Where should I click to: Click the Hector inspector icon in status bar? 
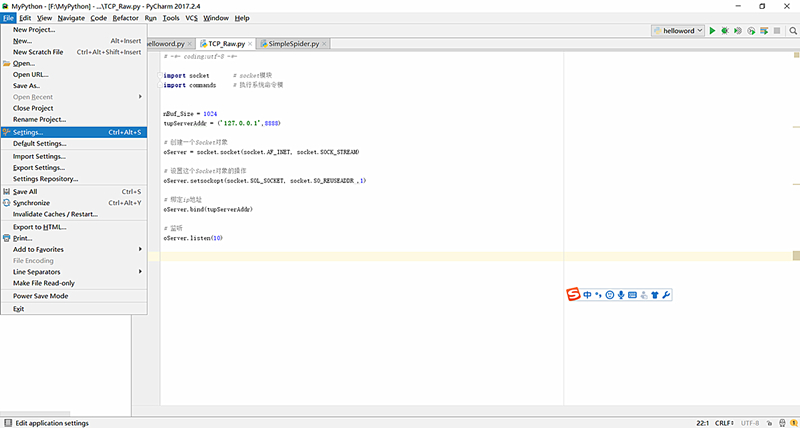pyautogui.click(x=782, y=423)
